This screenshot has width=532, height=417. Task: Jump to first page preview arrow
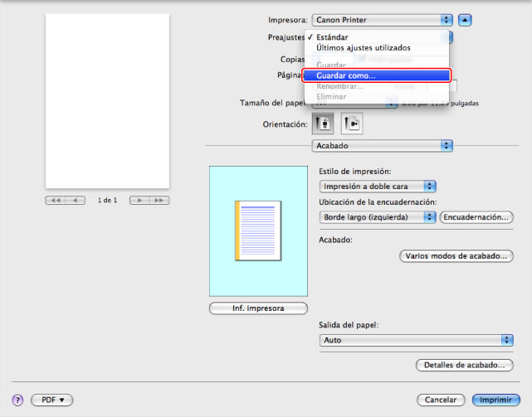(x=56, y=201)
